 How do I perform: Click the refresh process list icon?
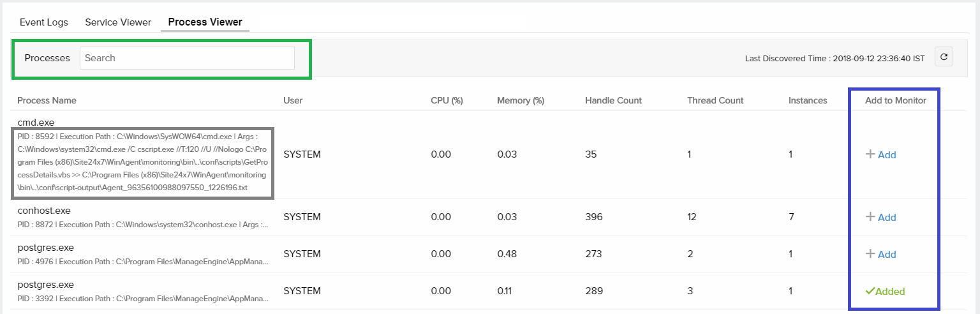(x=944, y=57)
